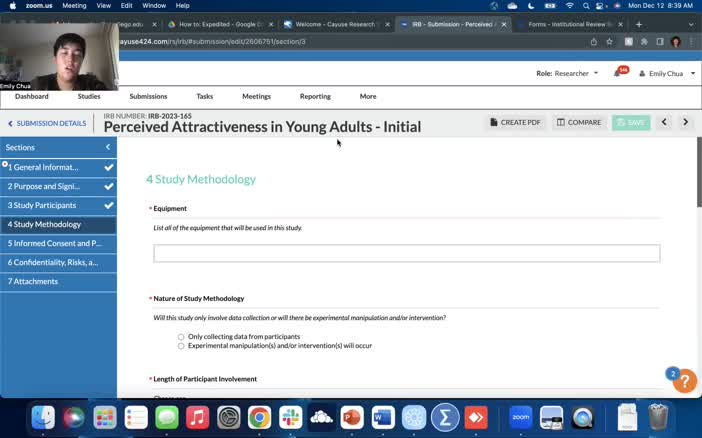Open section 4 Study Methodology
The image size is (702, 438).
point(58,224)
